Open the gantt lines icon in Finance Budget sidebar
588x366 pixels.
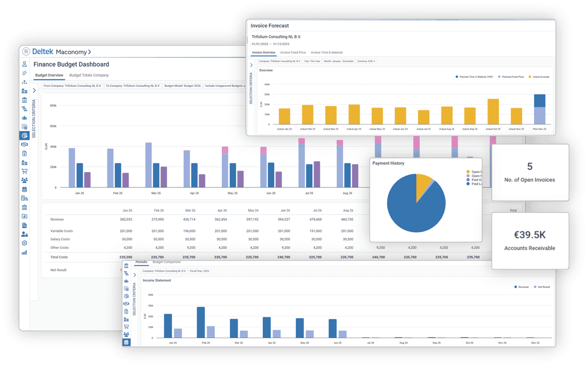click(x=24, y=109)
